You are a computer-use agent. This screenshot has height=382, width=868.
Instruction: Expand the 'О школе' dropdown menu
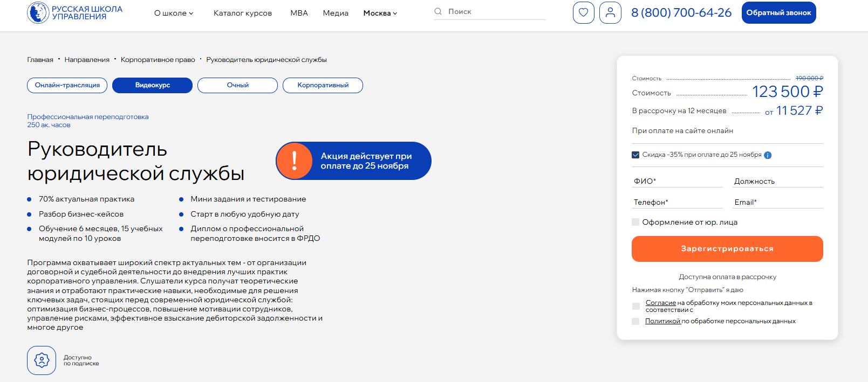pos(173,13)
